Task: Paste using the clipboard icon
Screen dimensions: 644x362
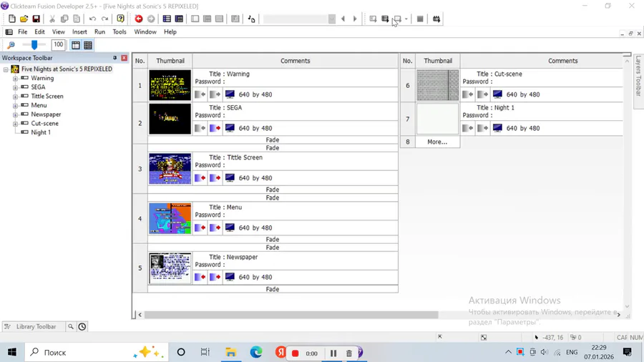Action: tap(77, 19)
